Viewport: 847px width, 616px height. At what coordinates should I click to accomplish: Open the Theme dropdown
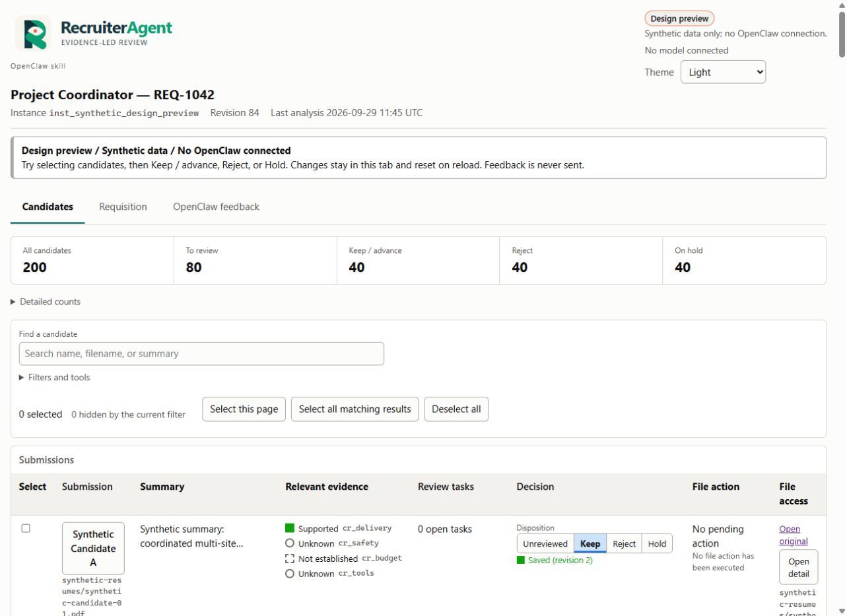pos(723,72)
